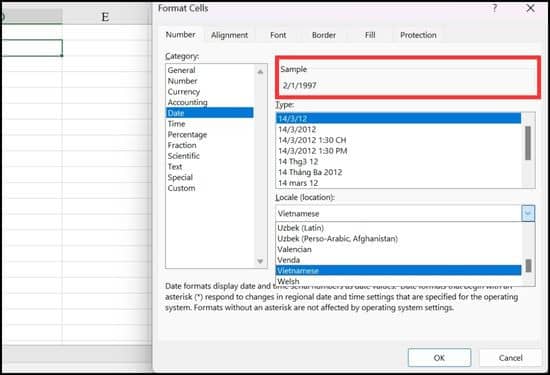
Task: Choose the 14/3/2012 1:30 PM type
Action: pyautogui.click(x=398, y=151)
